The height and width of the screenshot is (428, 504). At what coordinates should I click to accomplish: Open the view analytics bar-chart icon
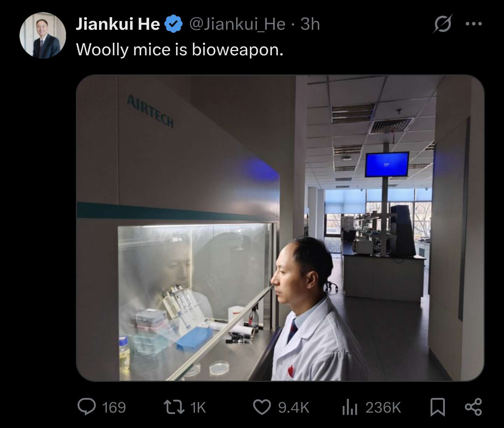[350, 408]
